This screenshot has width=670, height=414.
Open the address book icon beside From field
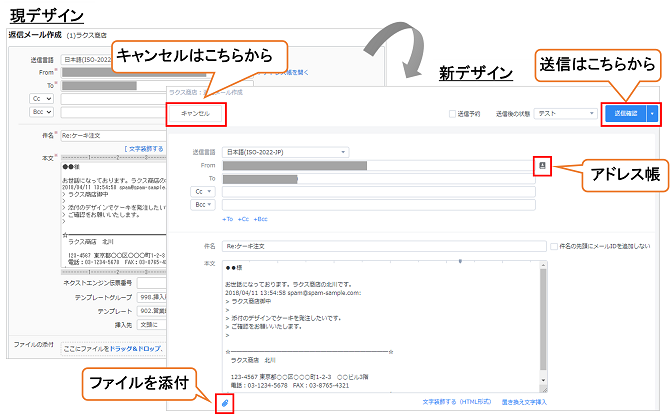pos(542,166)
